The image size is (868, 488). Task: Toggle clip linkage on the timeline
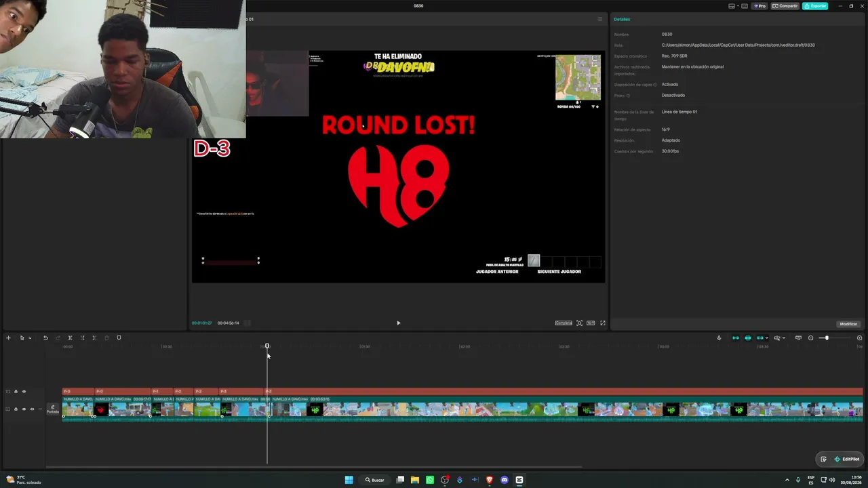(760, 338)
